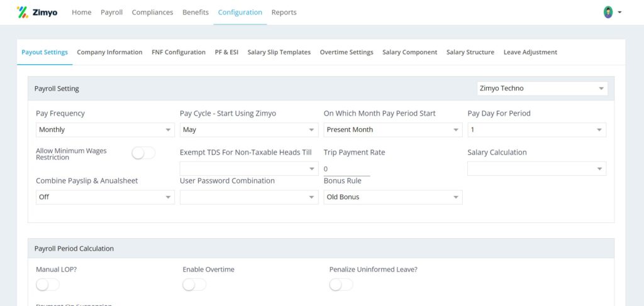Viewport: 644px width, 306px height.
Task: Open Pay Cycle May dropdown
Action: tap(249, 129)
